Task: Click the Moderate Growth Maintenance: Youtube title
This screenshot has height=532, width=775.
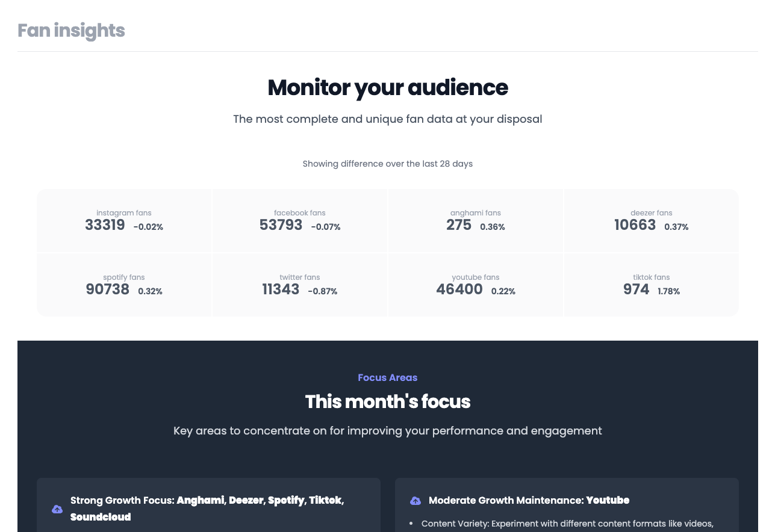Action: click(529, 500)
